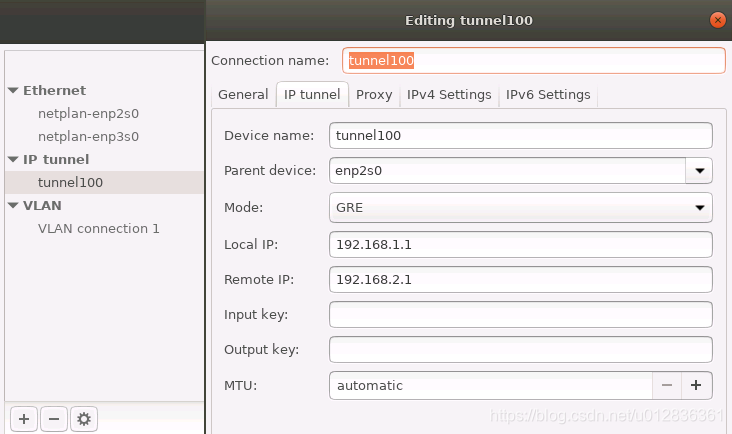732x434 pixels.
Task: Click the add connection plus button
Action: [24, 418]
